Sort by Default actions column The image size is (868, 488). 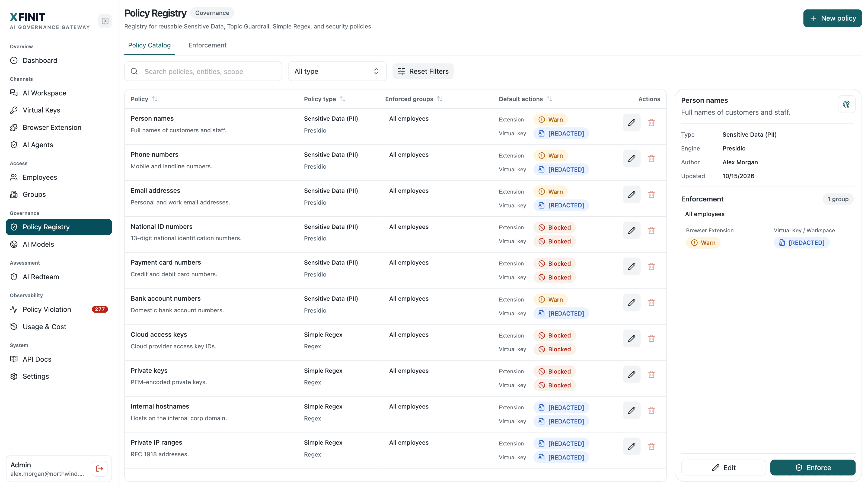pyautogui.click(x=549, y=99)
